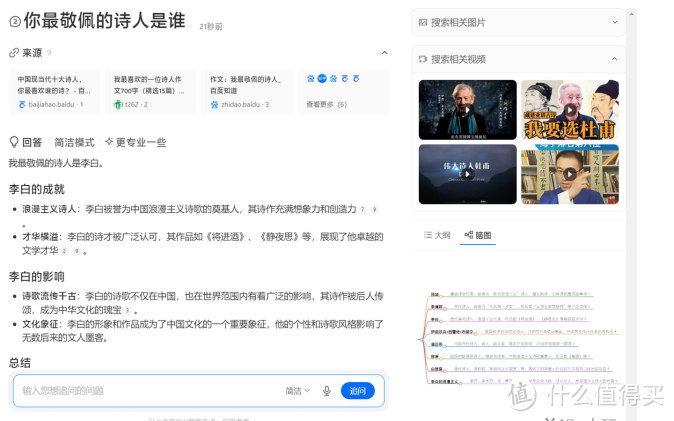The height and width of the screenshot is (421, 674).
Task: Click citation marker 7 after 创造力
Action: tap(363, 209)
